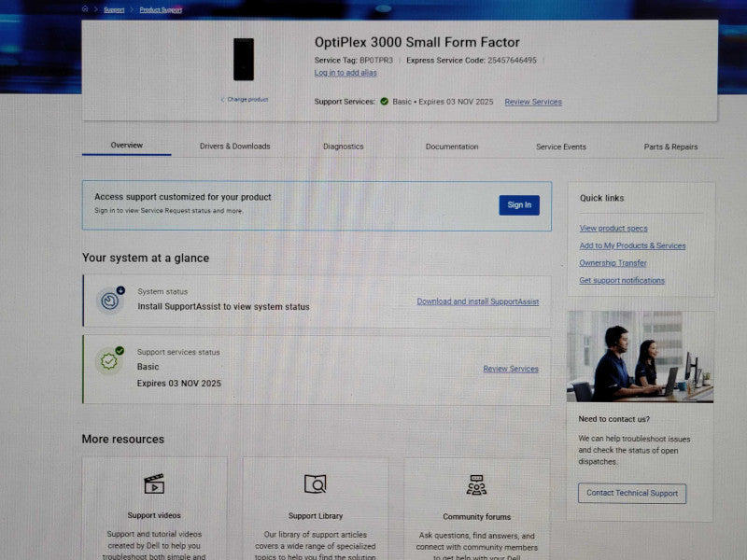Open the Community forums card title

pos(476,517)
